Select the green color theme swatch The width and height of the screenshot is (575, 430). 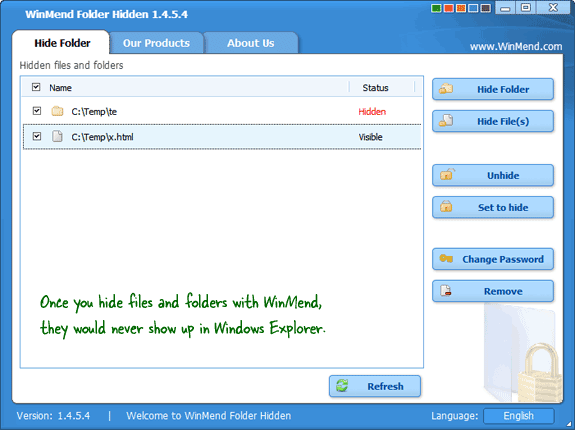coord(436,8)
